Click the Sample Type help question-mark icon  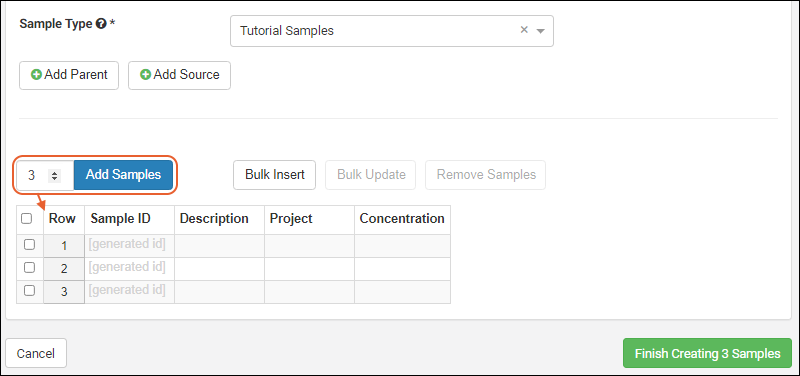101,24
